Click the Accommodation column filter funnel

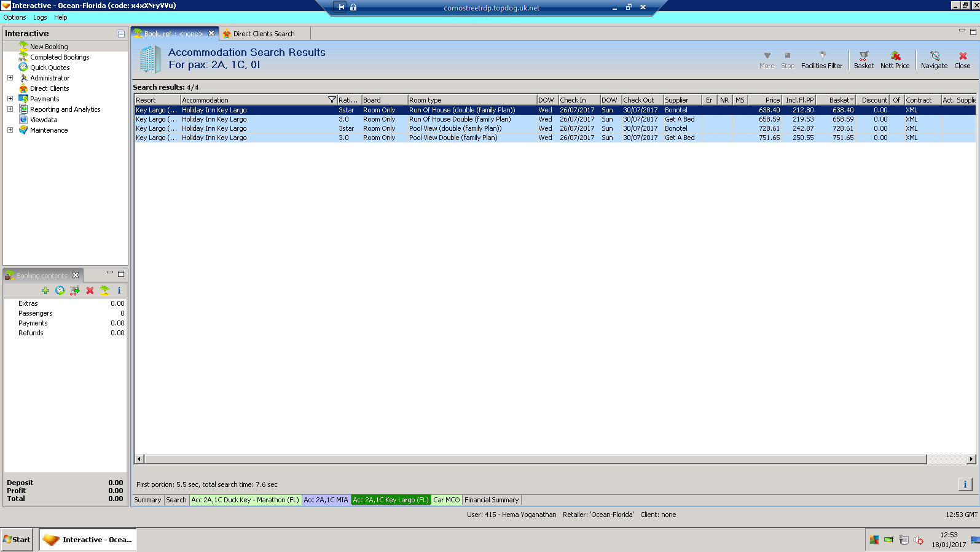(332, 100)
